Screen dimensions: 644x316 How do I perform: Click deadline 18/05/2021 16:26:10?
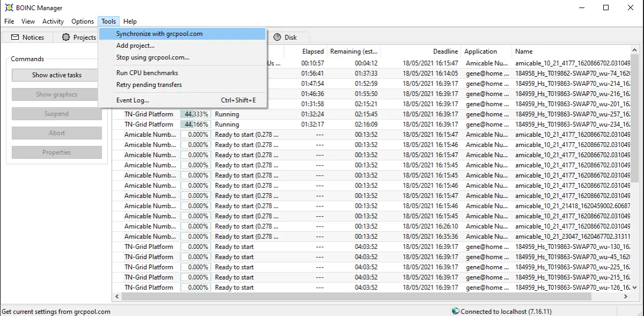pyautogui.click(x=430, y=226)
